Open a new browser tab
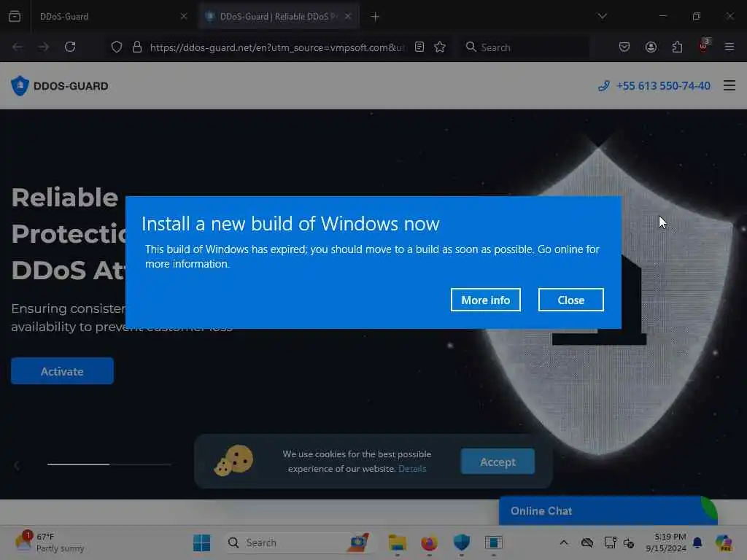The image size is (747, 560). click(x=375, y=17)
